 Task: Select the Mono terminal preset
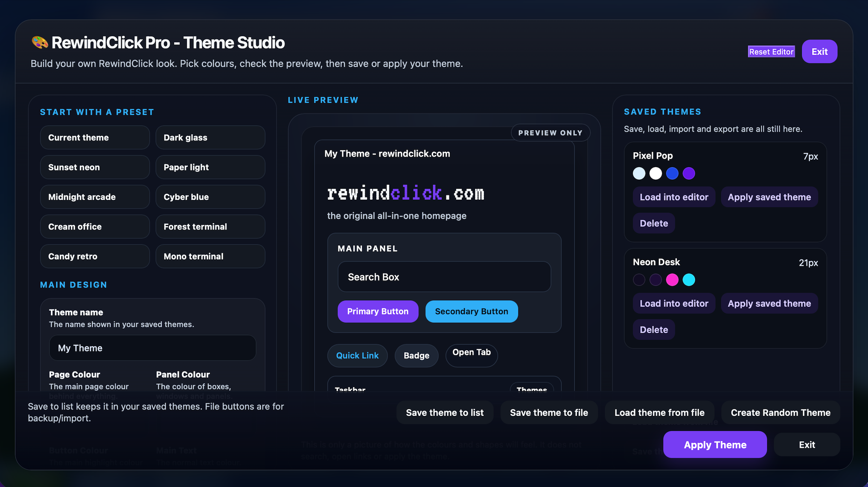(210, 256)
